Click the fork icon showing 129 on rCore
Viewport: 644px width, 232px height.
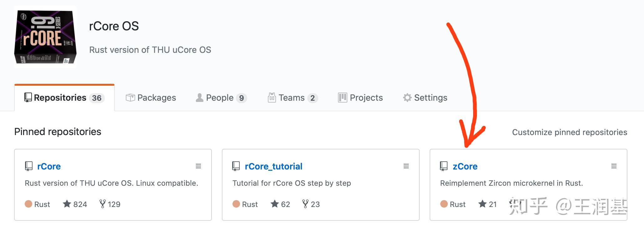102,204
